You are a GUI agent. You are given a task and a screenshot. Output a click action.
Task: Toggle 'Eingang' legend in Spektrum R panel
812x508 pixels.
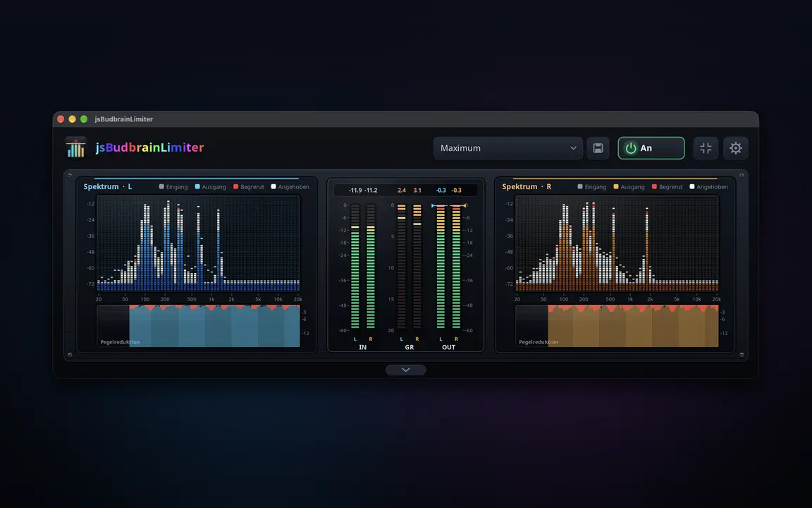point(592,186)
